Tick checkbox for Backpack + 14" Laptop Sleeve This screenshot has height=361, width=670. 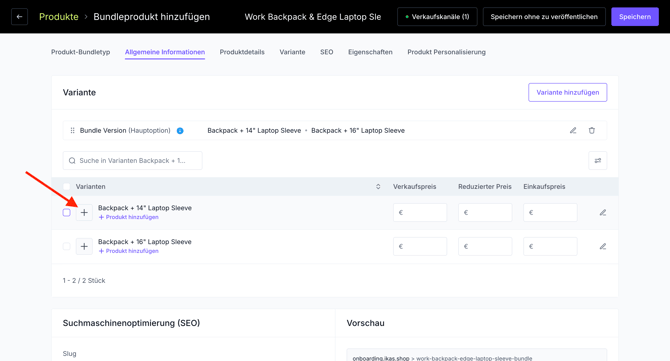click(66, 212)
